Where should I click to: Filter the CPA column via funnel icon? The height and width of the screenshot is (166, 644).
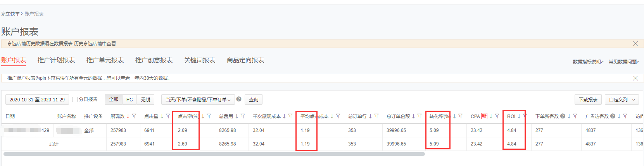[497, 116]
